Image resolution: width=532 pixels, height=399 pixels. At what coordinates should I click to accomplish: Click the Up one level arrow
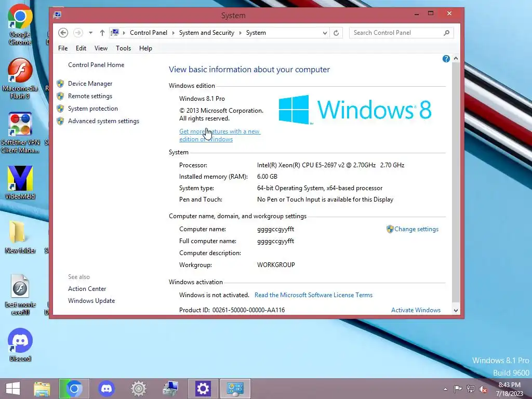tap(102, 33)
